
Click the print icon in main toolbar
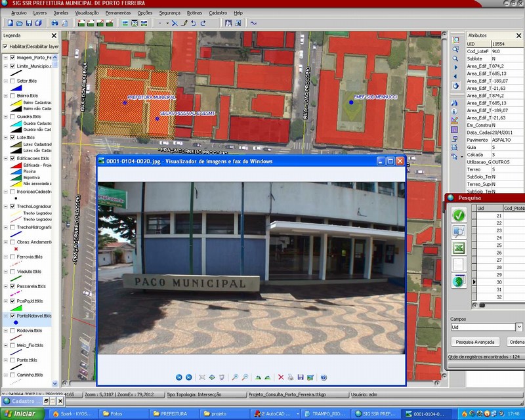[x=54, y=23]
